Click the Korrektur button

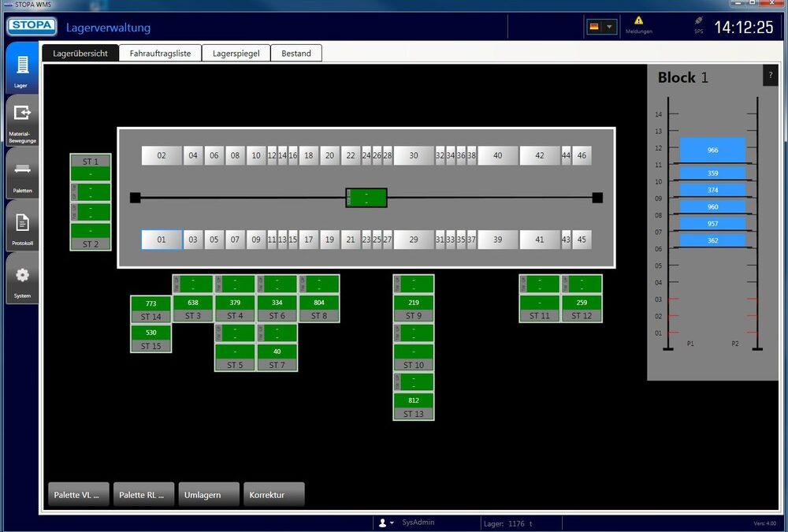[x=274, y=495]
